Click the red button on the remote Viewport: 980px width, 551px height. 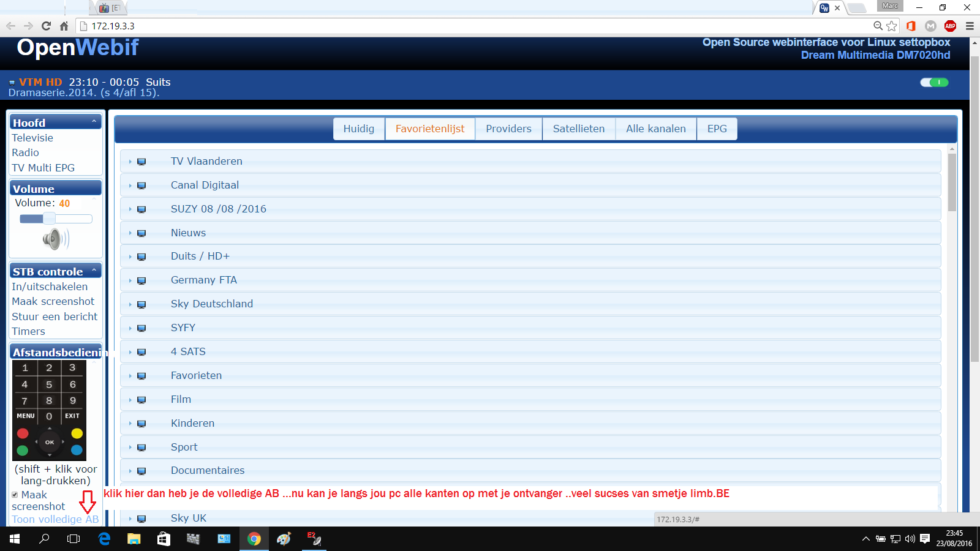[23, 433]
